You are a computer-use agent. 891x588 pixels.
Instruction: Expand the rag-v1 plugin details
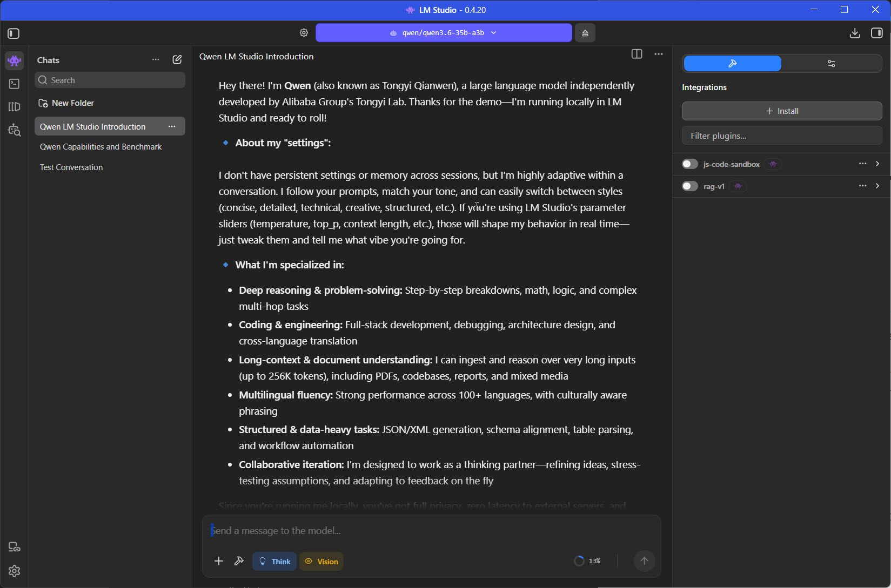coord(877,186)
